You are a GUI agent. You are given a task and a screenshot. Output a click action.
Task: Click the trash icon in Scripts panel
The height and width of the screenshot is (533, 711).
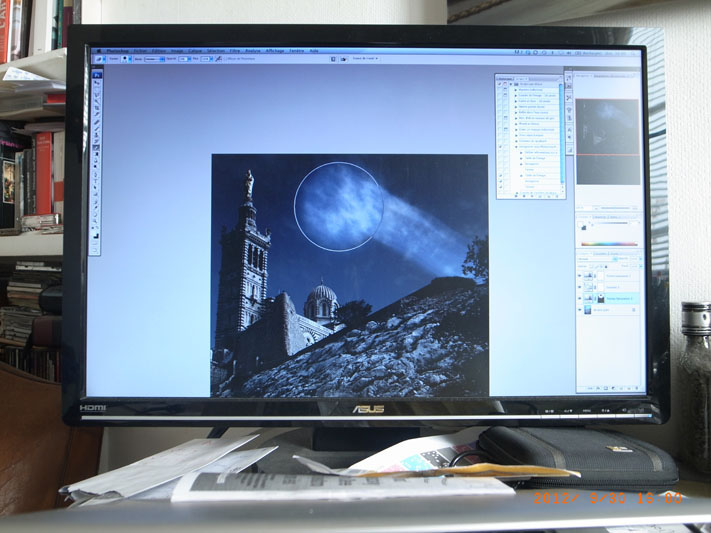click(557, 196)
